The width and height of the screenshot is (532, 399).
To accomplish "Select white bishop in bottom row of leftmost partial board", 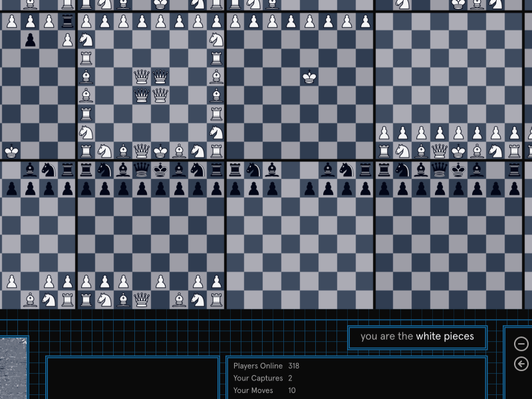I will click(30, 300).
